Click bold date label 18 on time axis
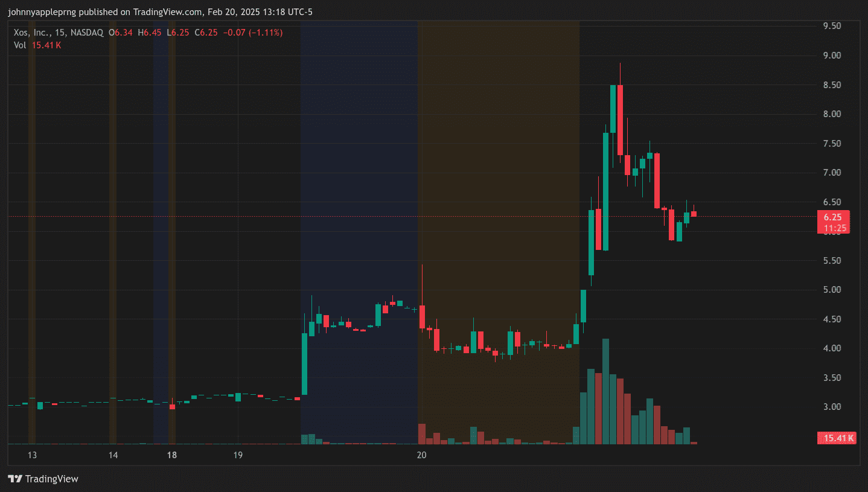The height and width of the screenshot is (492, 868). pos(172,455)
